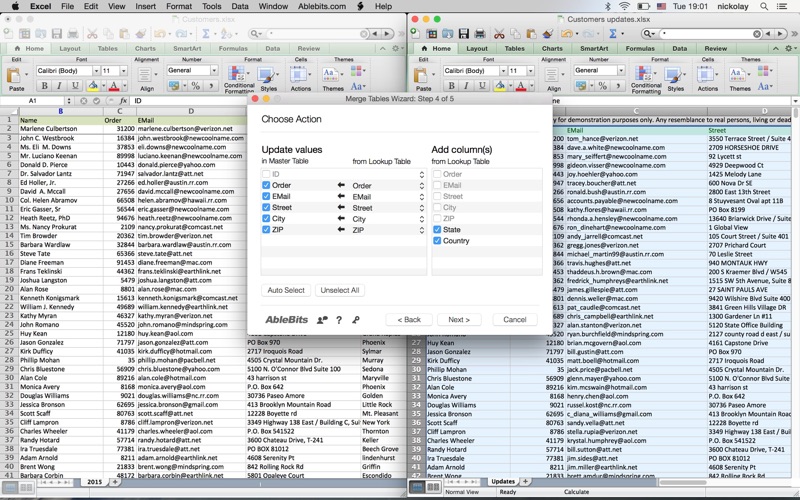This screenshot has height=500, width=800.
Task: Click the Wi-Fi icon in the menu bar
Action: [x=624, y=6]
